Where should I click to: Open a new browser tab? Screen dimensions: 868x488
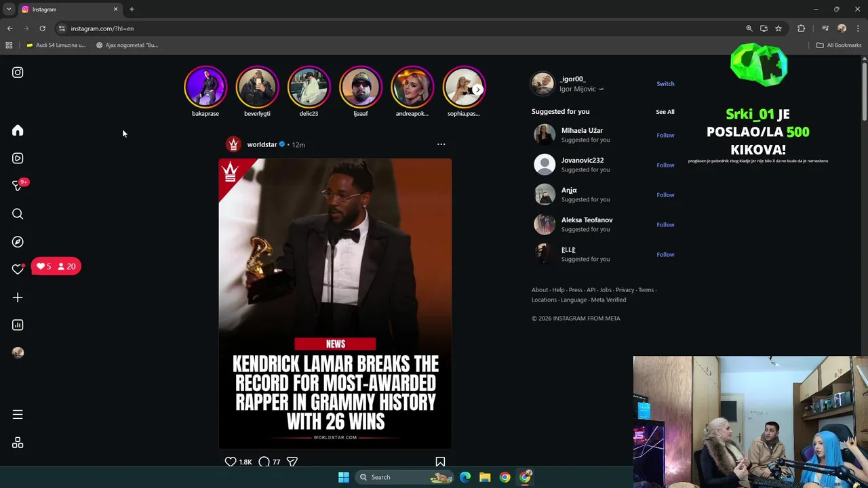pyautogui.click(x=132, y=9)
